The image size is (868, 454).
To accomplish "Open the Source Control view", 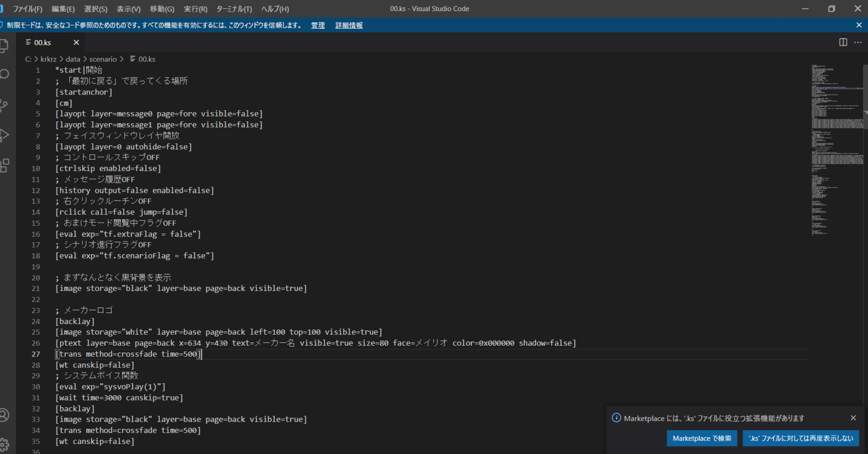I will [x=4, y=105].
